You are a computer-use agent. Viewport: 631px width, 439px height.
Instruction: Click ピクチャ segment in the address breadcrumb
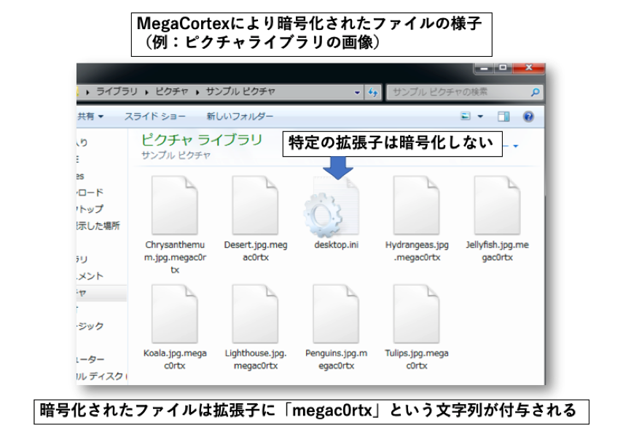(170, 92)
